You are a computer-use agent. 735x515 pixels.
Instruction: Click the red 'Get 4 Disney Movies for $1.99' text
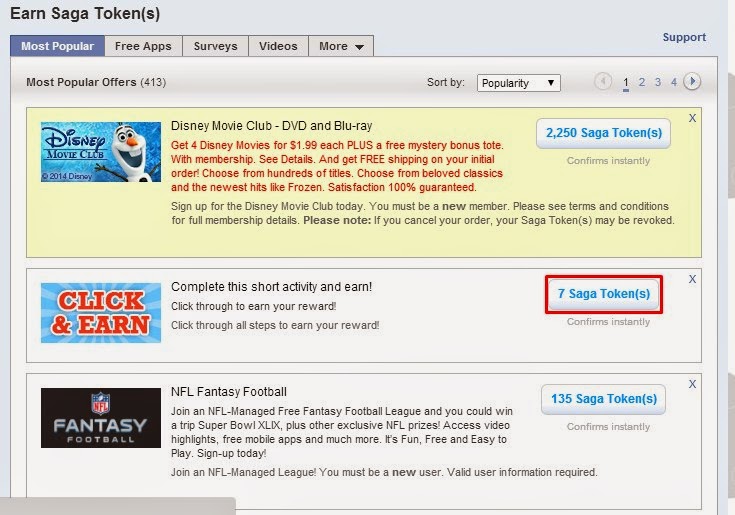(x=337, y=166)
